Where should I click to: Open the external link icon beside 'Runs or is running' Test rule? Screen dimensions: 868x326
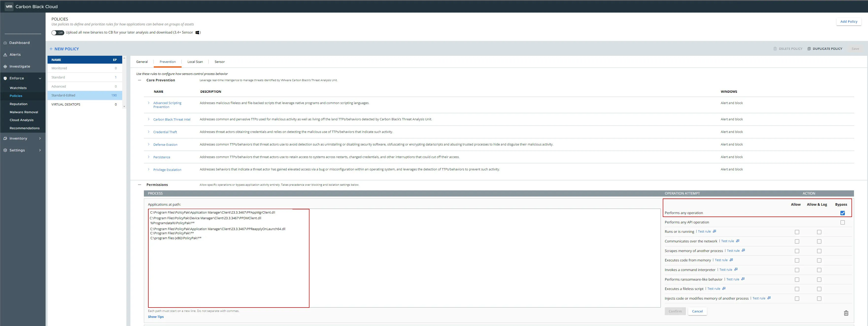point(714,231)
